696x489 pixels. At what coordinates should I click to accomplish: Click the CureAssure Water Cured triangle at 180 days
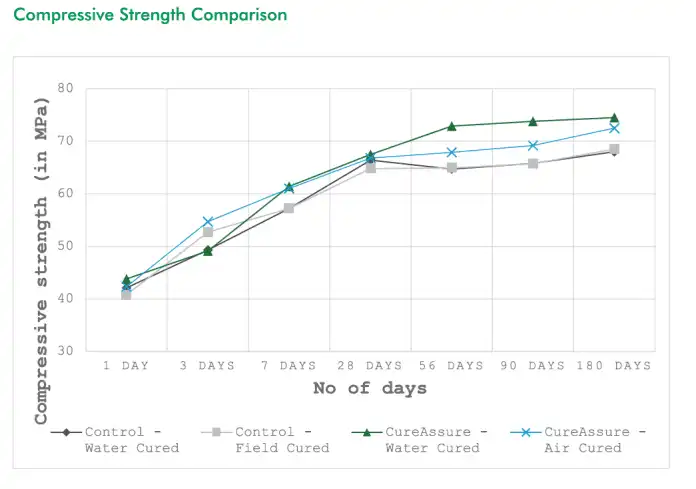point(614,118)
